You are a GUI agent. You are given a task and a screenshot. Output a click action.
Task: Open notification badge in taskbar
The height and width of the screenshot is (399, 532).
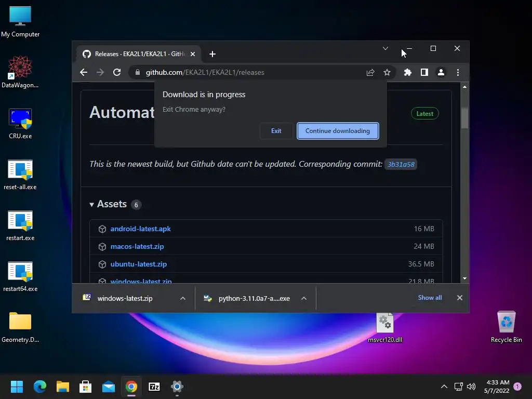(x=517, y=387)
